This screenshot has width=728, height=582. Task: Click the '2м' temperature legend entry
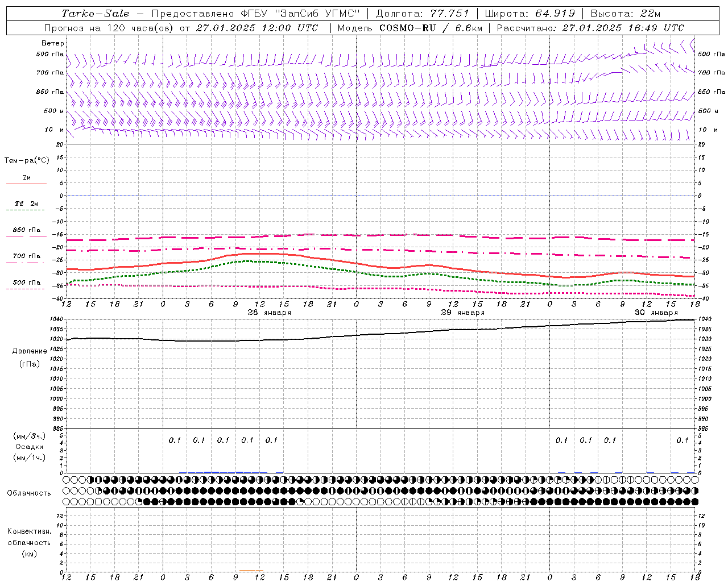click(x=27, y=177)
